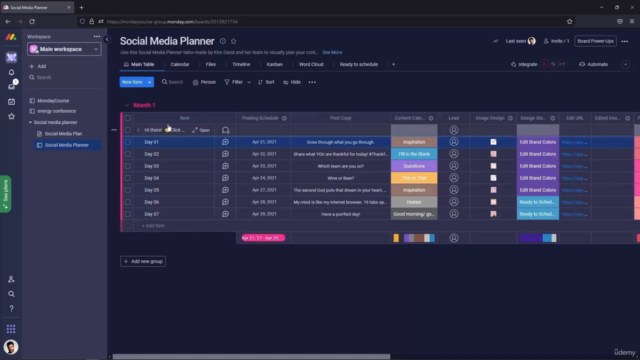This screenshot has height=360, width=640.
Task: Open Lead person icon for Day 02
Action: pos(454,154)
